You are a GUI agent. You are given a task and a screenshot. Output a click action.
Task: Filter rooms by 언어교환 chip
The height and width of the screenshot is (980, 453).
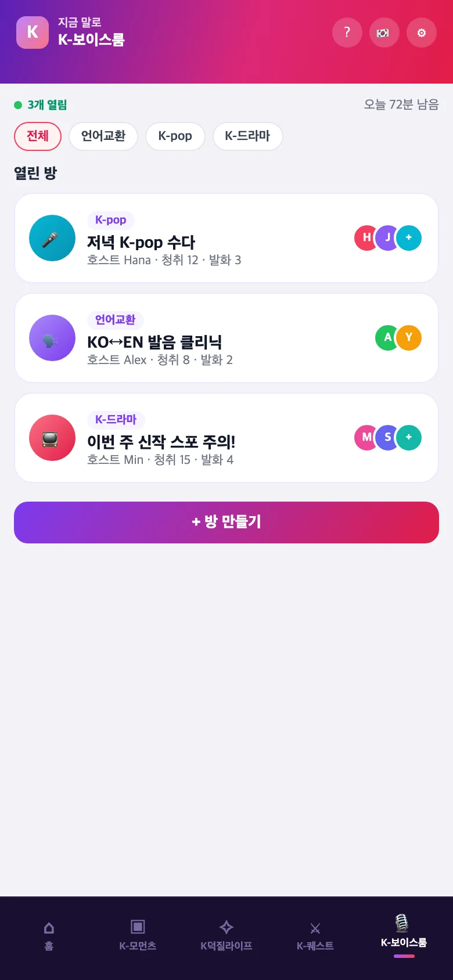click(x=103, y=136)
